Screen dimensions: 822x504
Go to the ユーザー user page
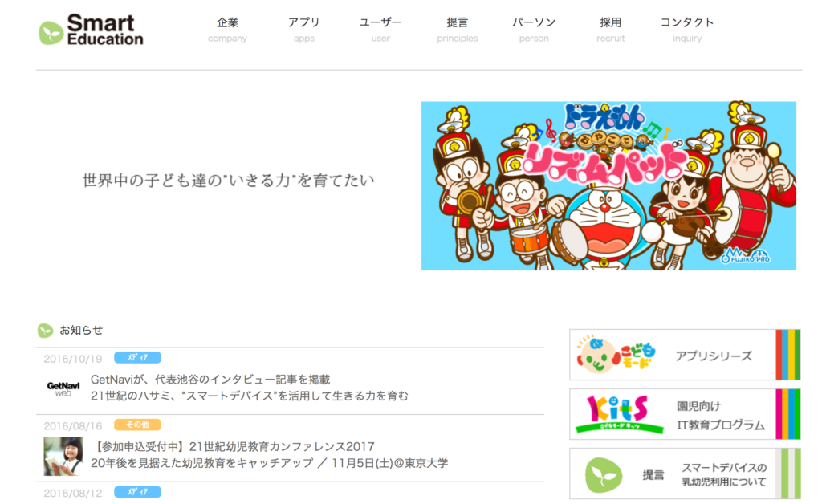pos(380,30)
